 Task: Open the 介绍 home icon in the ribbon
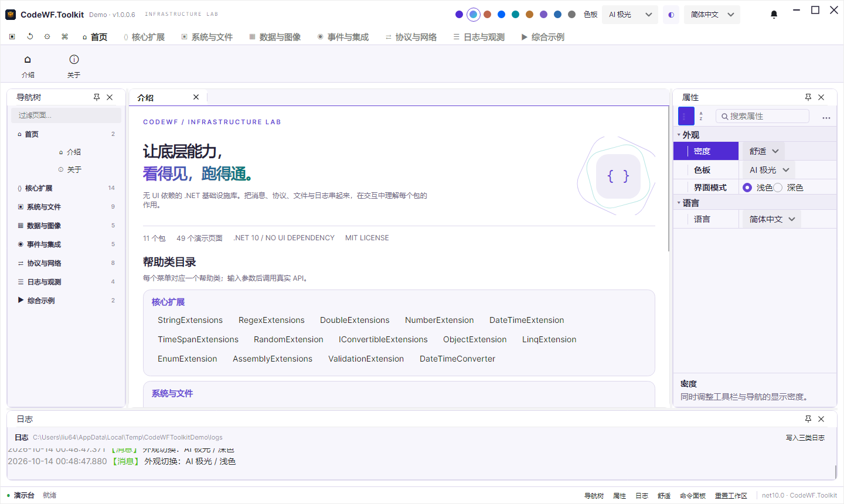[28, 59]
